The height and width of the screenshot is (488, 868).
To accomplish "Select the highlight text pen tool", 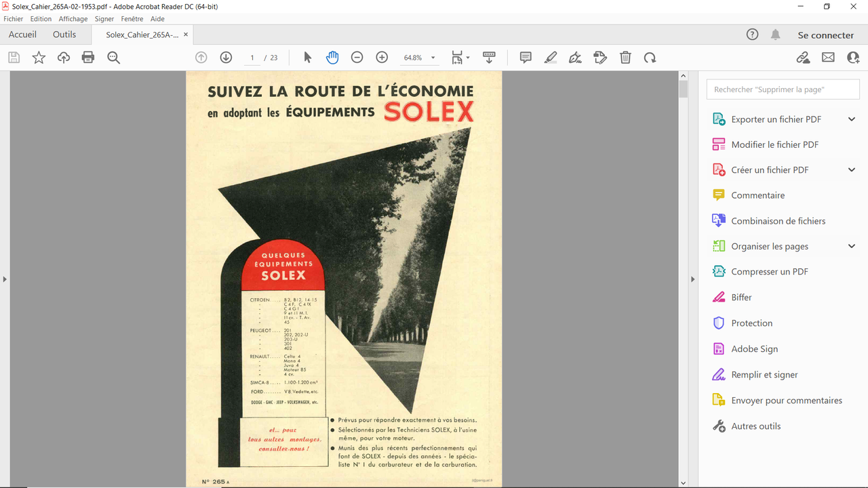I will pos(551,58).
